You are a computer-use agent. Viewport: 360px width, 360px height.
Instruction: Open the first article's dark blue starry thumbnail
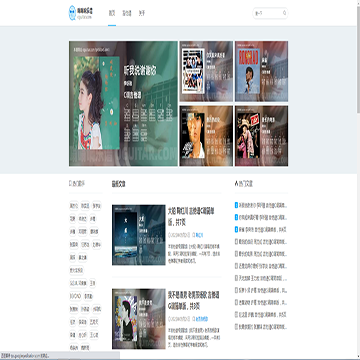click(x=139, y=235)
